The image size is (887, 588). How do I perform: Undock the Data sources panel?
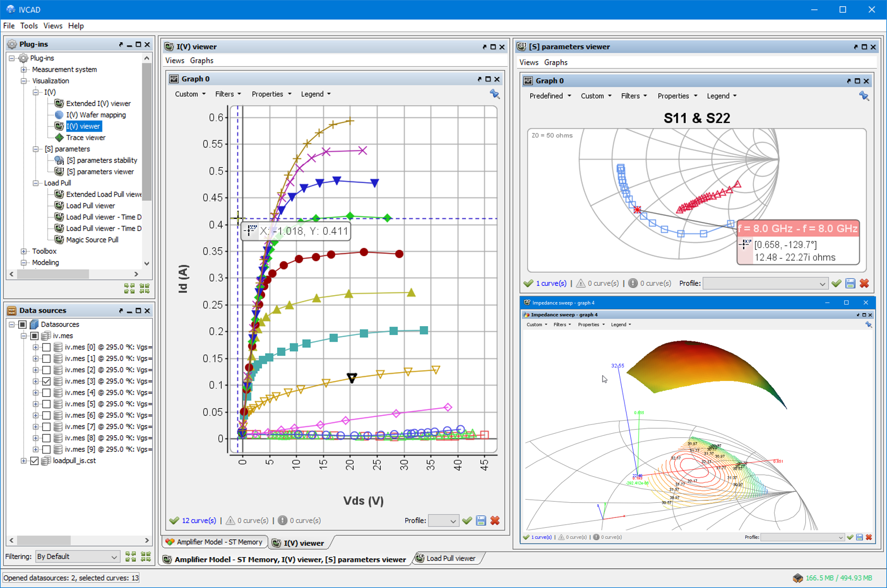coord(120,310)
